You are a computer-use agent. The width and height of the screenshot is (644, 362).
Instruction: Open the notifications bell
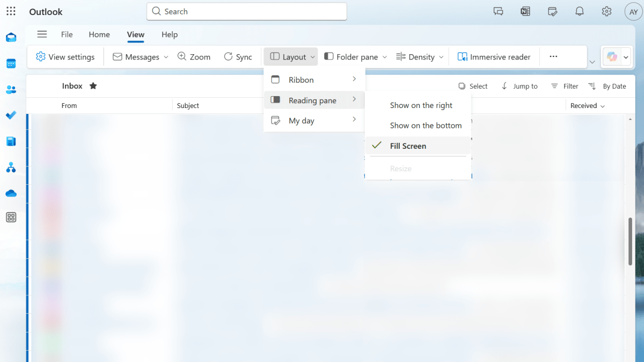pos(580,11)
